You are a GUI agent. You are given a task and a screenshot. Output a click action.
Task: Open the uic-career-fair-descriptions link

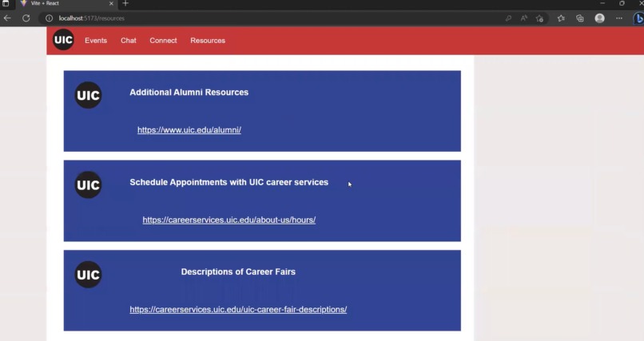[x=238, y=309]
